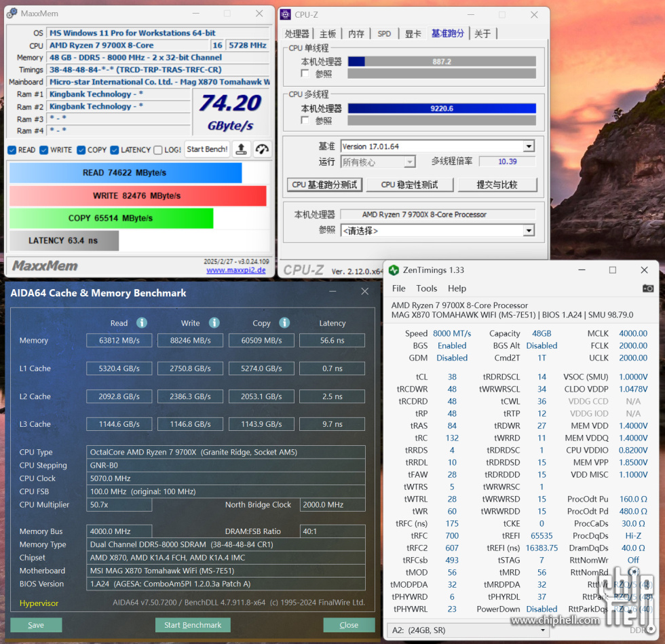The image size is (665, 644).
Task: Toggle the LATENCY checkbox in MaxxMem
Action: (114, 150)
